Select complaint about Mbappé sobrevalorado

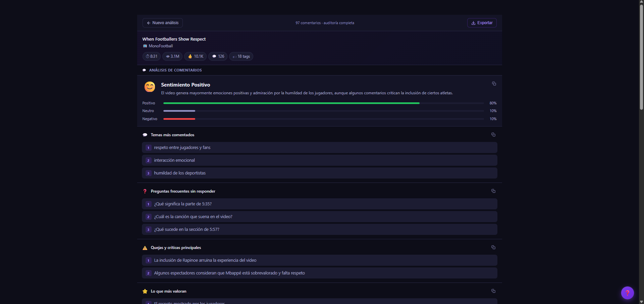tap(319, 273)
